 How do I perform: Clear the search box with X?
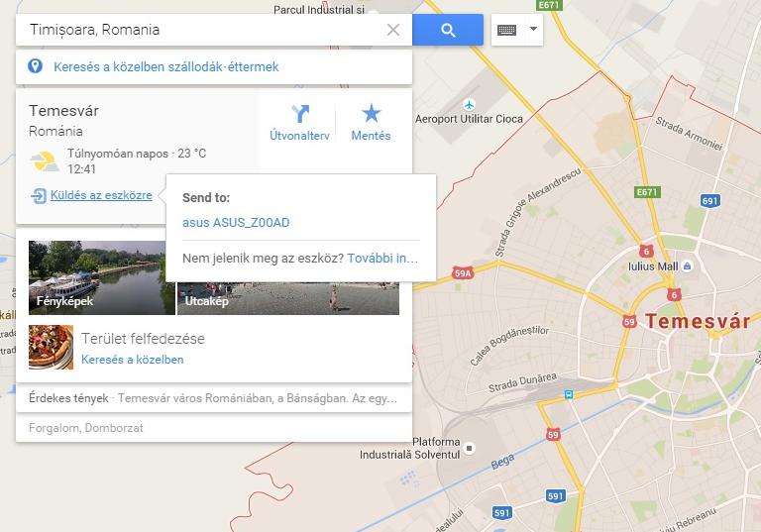[x=393, y=30]
